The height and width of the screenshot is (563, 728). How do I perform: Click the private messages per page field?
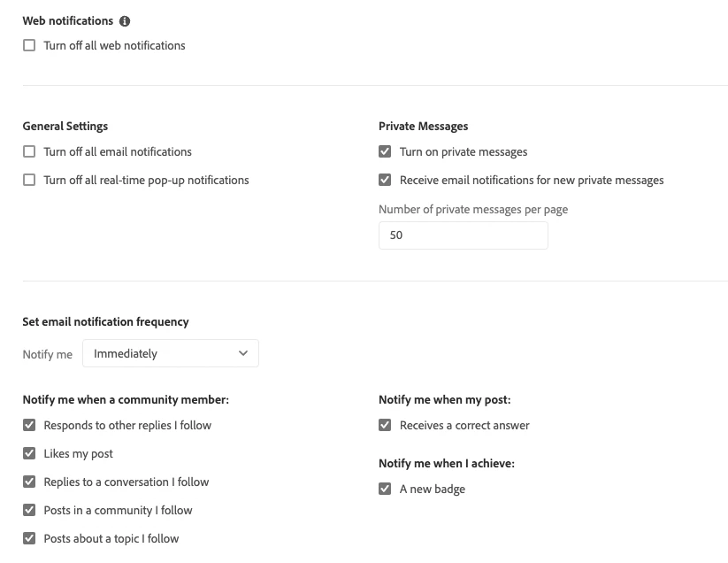click(x=463, y=235)
